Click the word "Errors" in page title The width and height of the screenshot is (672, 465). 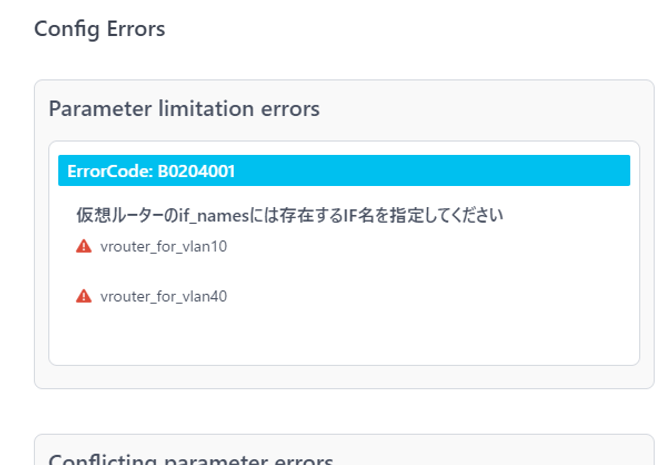point(136,29)
